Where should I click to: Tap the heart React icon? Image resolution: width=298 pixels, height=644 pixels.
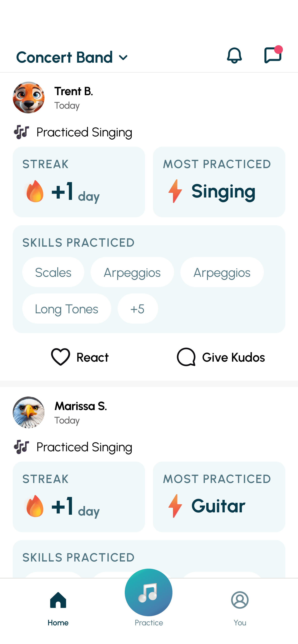[61, 357]
